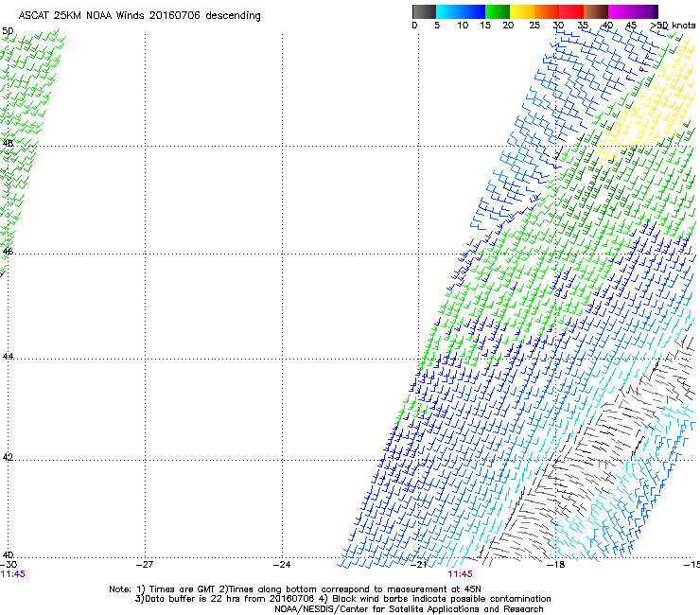Image resolution: width=700 pixels, height=615 pixels.
Task: Select the red 30-35 knots color band
Action: pyautogui.click(x=571, y=11)
